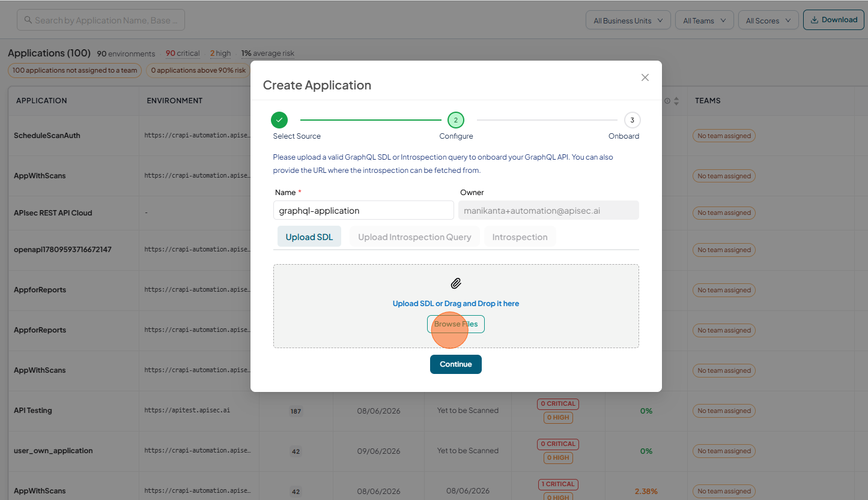Click the search magnifier icon
The height and width of the screenshot is (500, 868).
(x=28, y=20)
